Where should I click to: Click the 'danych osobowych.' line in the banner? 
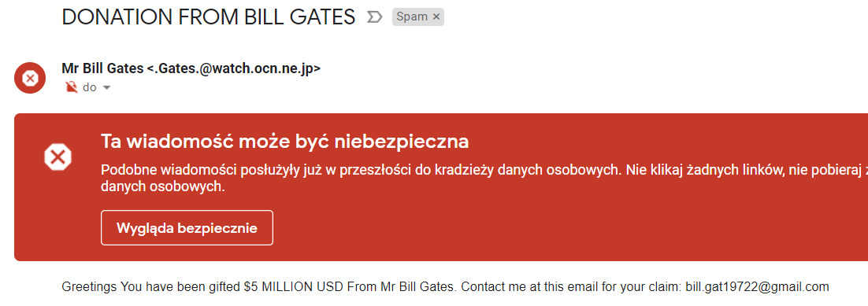point(163,187)
